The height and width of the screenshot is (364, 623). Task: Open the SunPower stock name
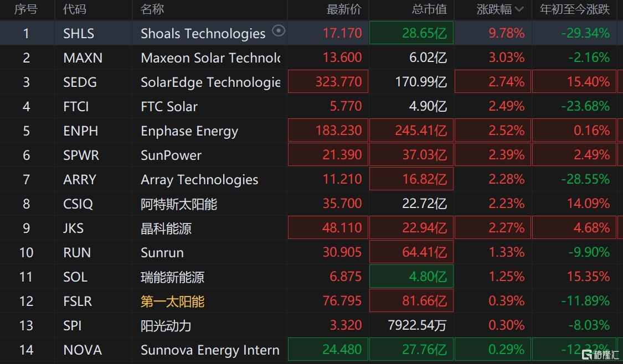point(171,155)
